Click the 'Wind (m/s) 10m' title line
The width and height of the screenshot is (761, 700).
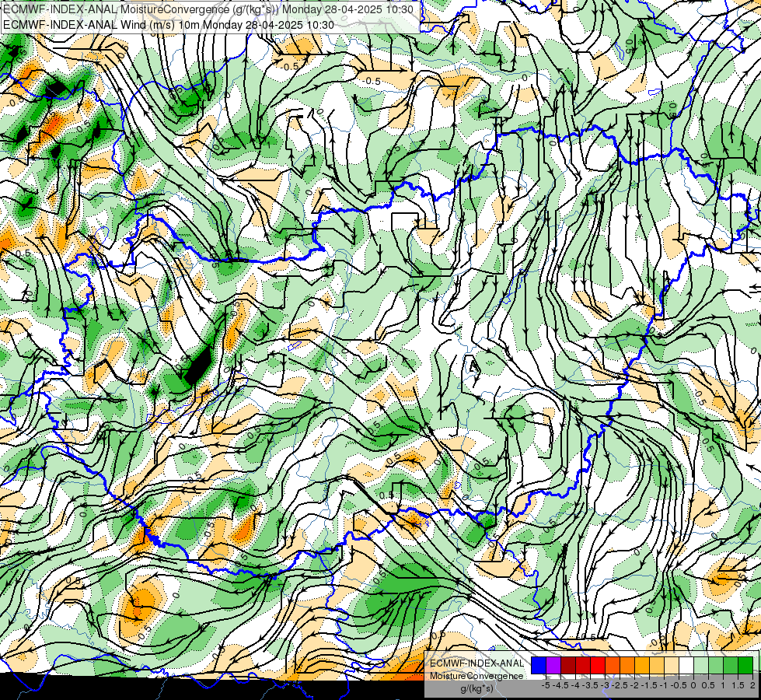tap(169, 25)
